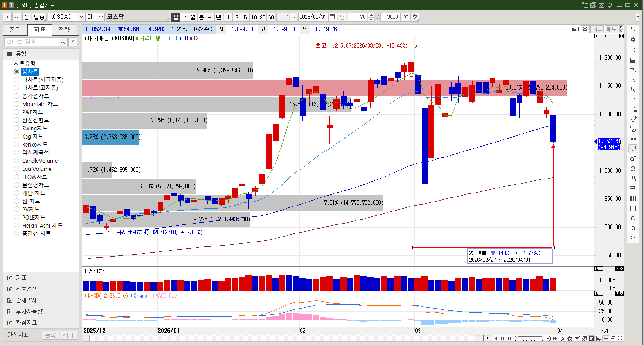Select Heikin-Ashi 차트 option

click(17, 225)
